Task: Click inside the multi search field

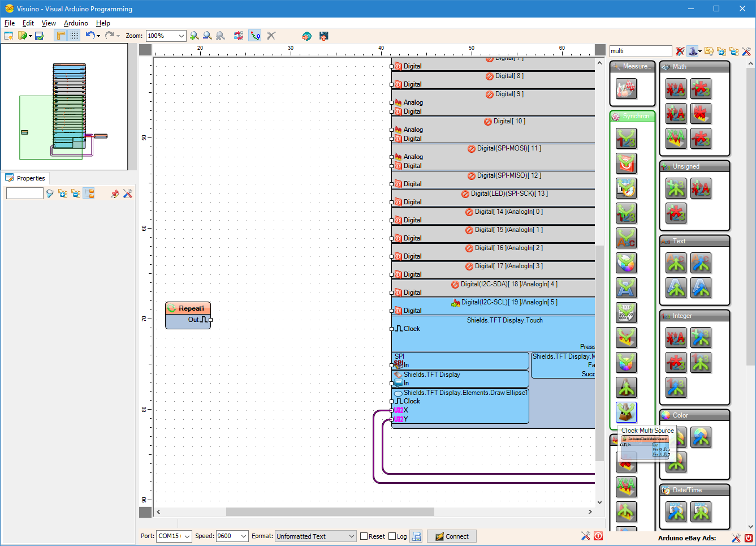Action: click(x=640, y=51)
